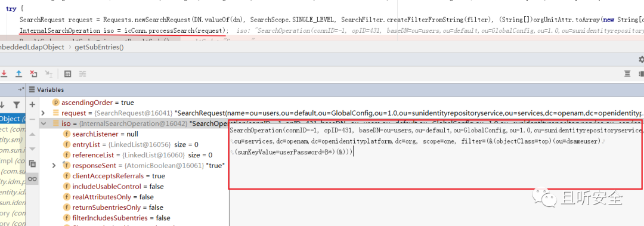
Task: Select the includeUsableControl = false field
Action: click(113, 186)
